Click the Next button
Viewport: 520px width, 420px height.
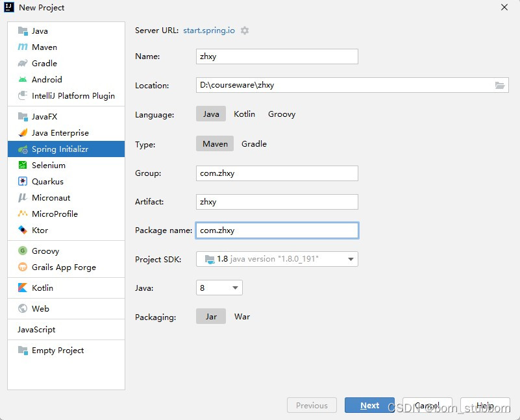[x=369, y=405]
